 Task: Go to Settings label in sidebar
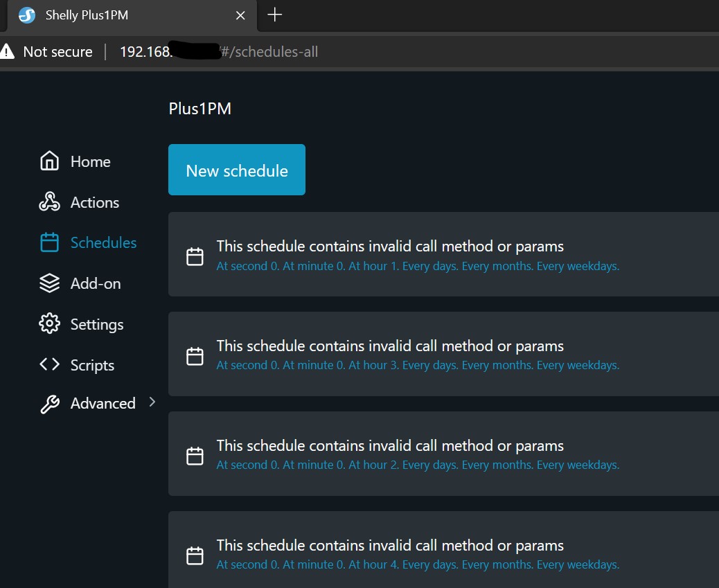[97, 325]
